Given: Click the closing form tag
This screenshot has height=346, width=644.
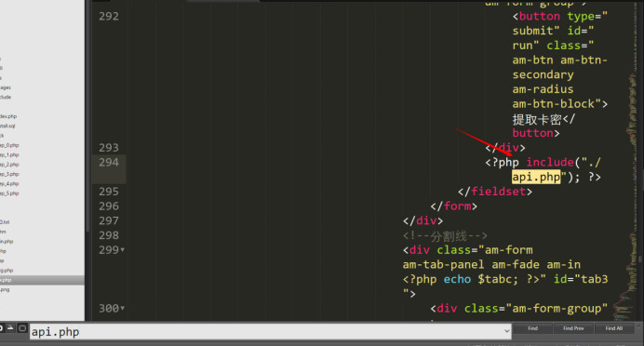Looking at the screenshot, I should coord(454,206).
